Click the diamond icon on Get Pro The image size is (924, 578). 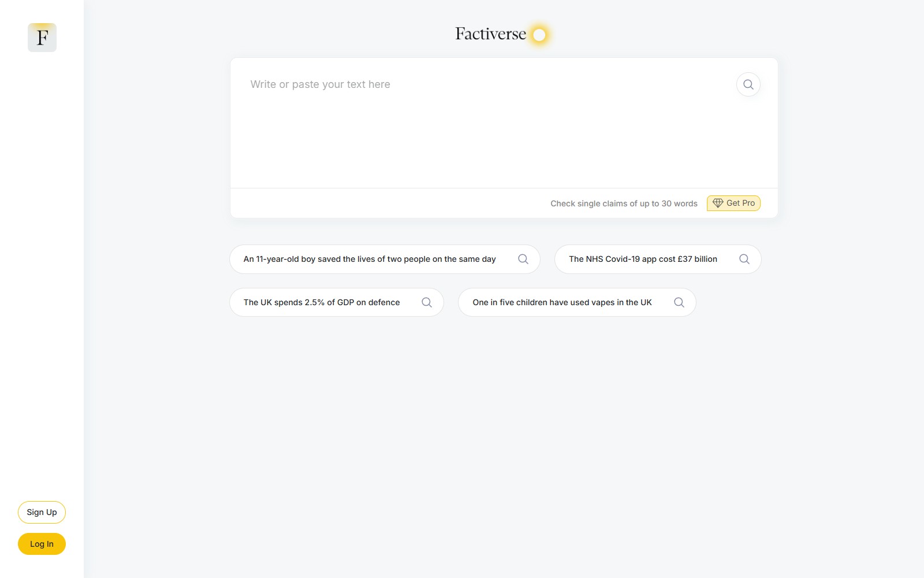718,203
